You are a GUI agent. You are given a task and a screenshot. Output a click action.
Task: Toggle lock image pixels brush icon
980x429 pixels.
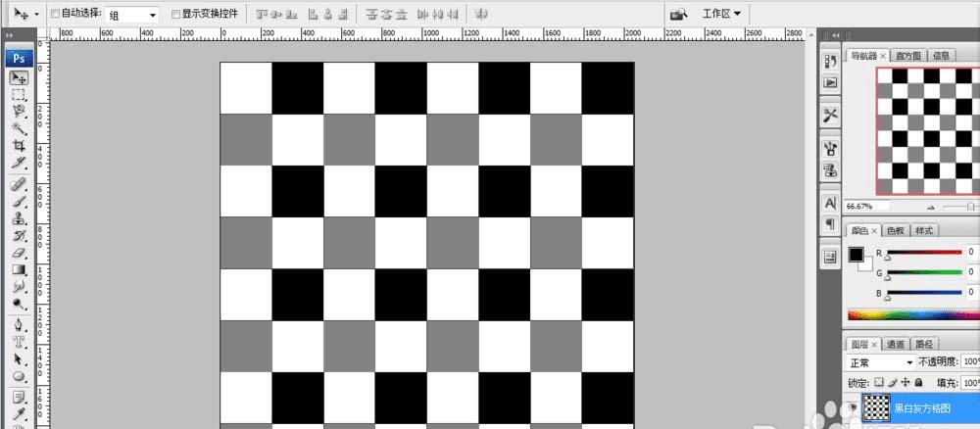893,382
